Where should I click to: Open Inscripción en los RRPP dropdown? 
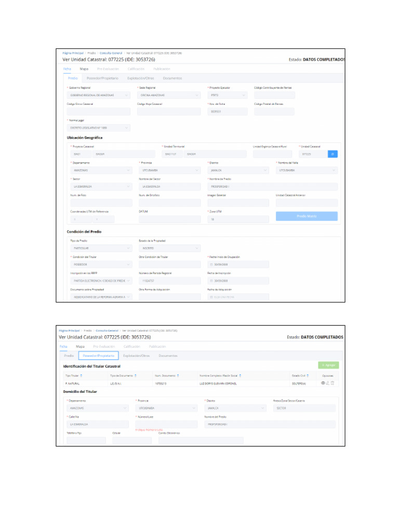101,281
